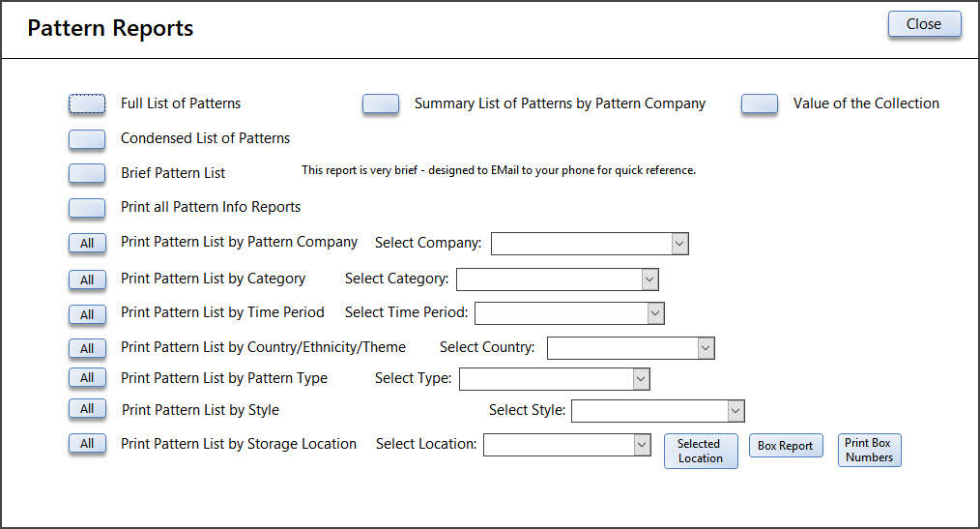Screen dimensions: 980x529
Task: Open the Select Category dropdown arrow
Action: coord(650,279)
